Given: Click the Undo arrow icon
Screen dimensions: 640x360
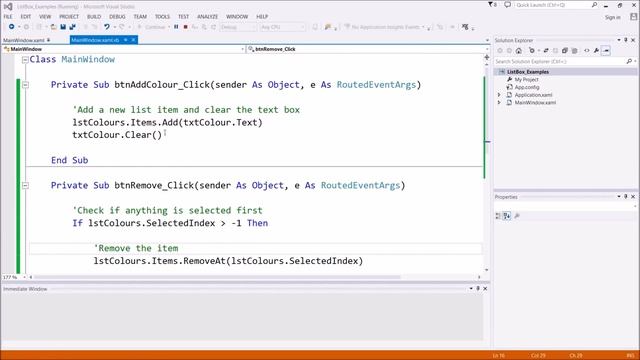Looking at the screenshot, I should click(107, 27).
